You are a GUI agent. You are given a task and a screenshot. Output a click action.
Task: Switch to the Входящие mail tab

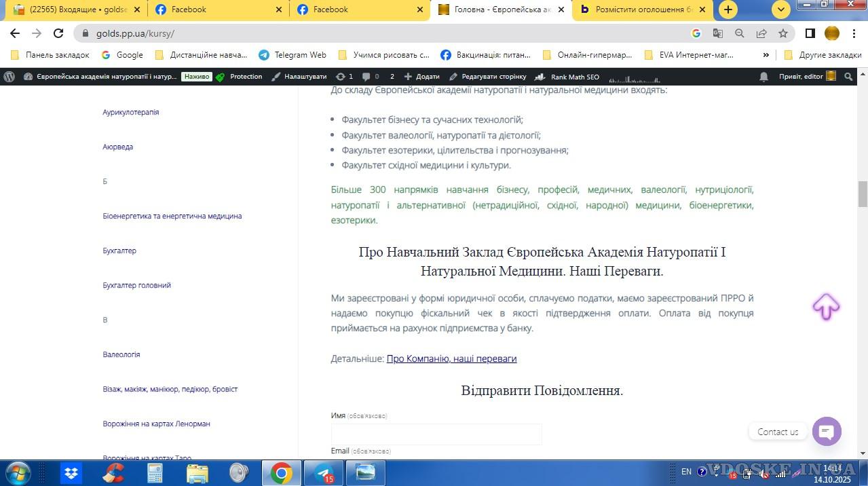[75, 10]
